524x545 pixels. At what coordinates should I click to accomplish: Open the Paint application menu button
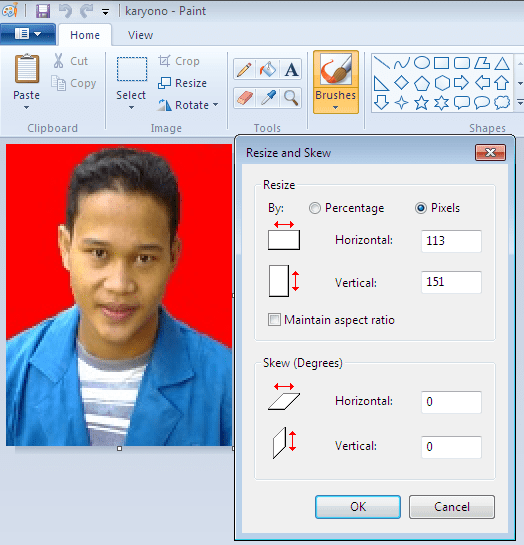pyautogui.click(x=28, y=34)
